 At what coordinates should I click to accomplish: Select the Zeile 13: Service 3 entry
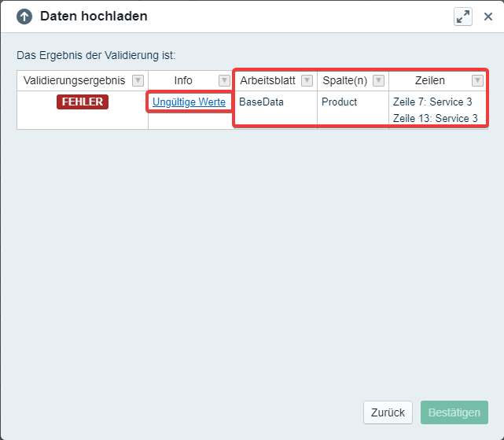point(435,118)
